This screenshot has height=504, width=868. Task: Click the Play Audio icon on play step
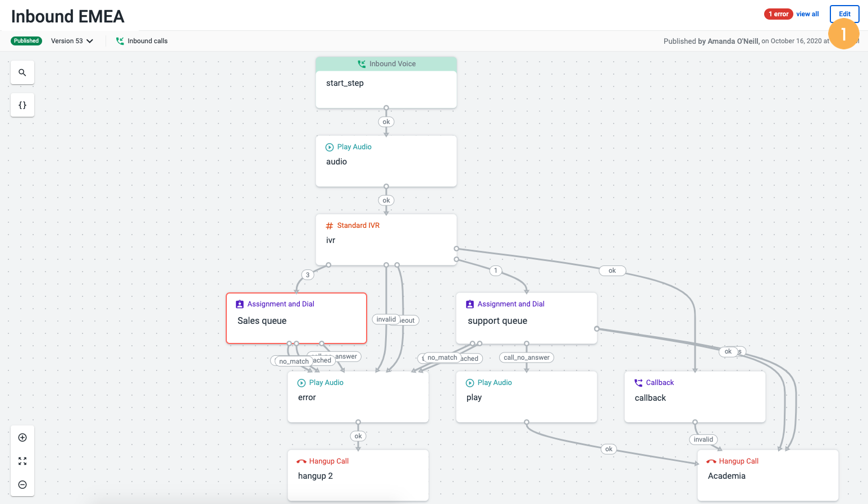[470, 383]
